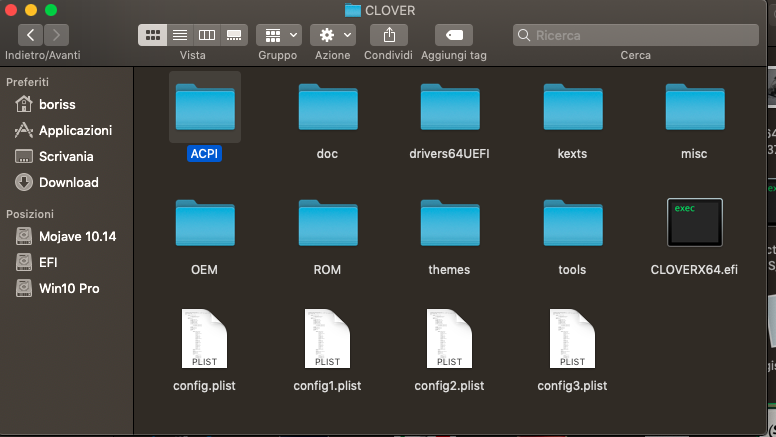Viewport: 776px width, 437px height.
Task: Select the config1.plist file icon
Action: pyautogui.click(x=327, y=339)
